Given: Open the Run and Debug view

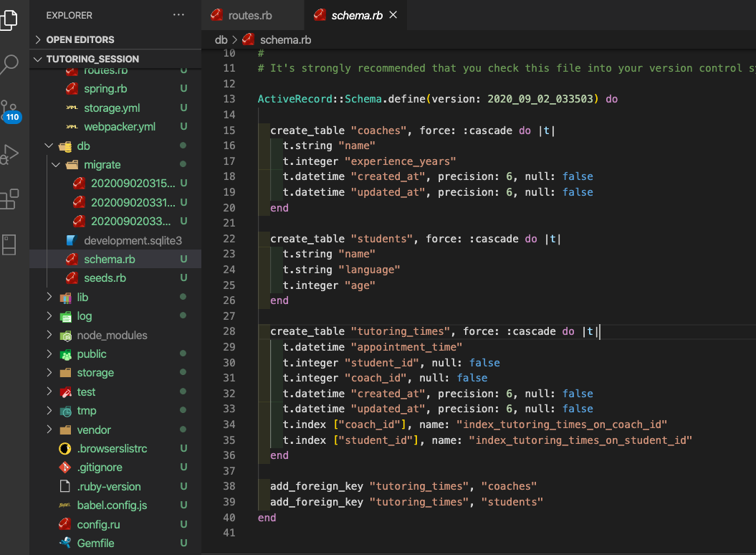Looking at the screenshot, I should point(11,154).
